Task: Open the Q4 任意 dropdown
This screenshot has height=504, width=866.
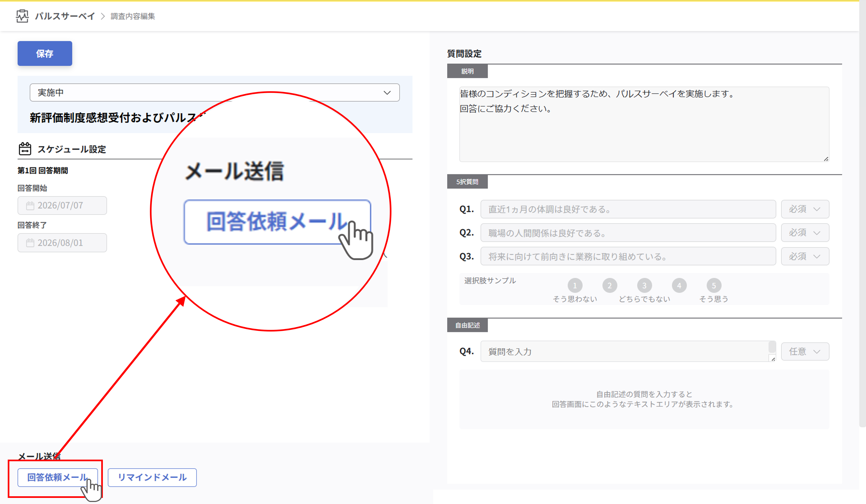Action: (x=805, y=351)
